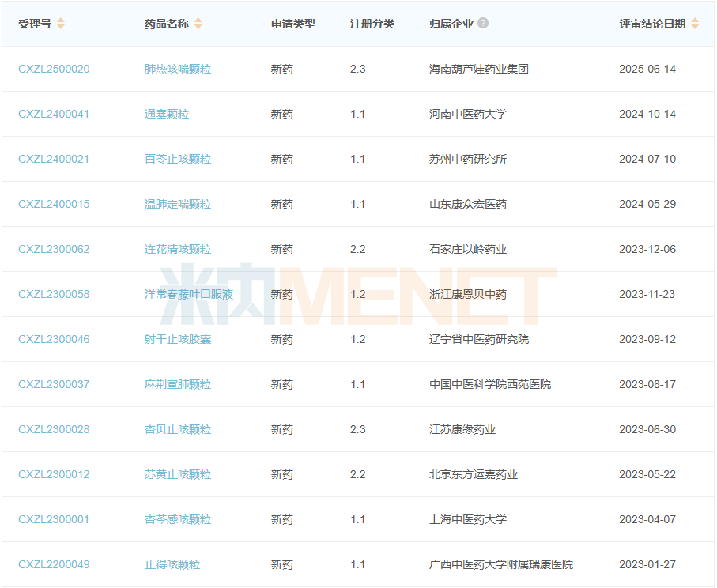Viewport: 717px width, 588px height.
Task: Click the 申请类型 column header
Action: point(293,24)
